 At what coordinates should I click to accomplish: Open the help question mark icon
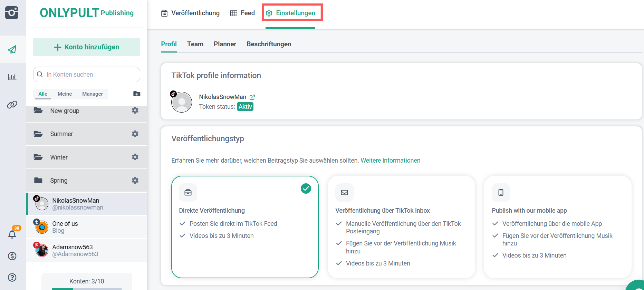(12, 277)
